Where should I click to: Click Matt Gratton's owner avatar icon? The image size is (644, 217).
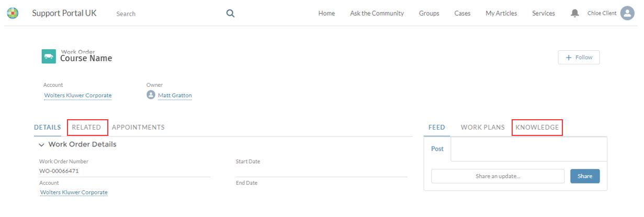point(151,95)
